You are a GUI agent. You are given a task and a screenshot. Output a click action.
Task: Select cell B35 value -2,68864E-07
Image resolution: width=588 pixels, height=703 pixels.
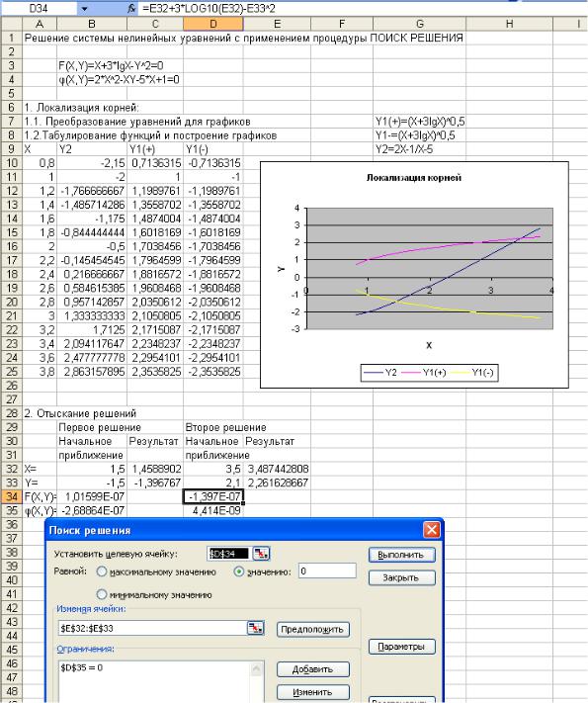(x=92, y=510)
